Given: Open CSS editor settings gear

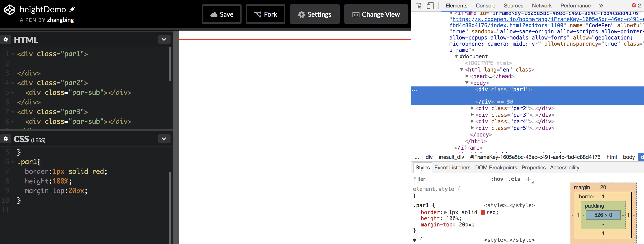Looking at the screenshot, I should click(6, 139).
